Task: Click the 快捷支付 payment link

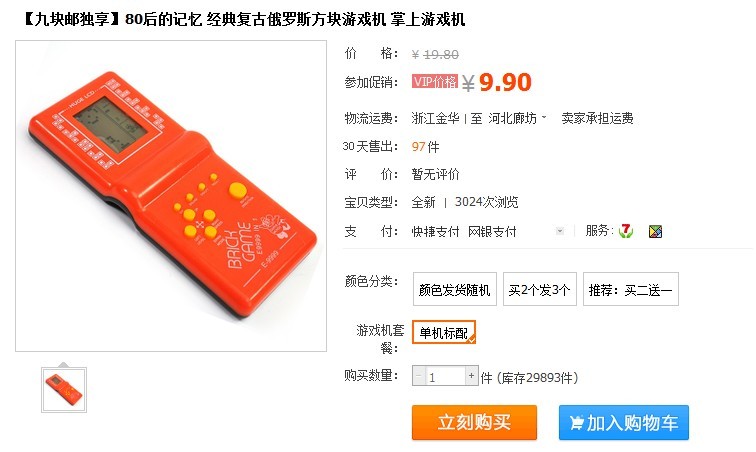Action: [x=435, y=232]
